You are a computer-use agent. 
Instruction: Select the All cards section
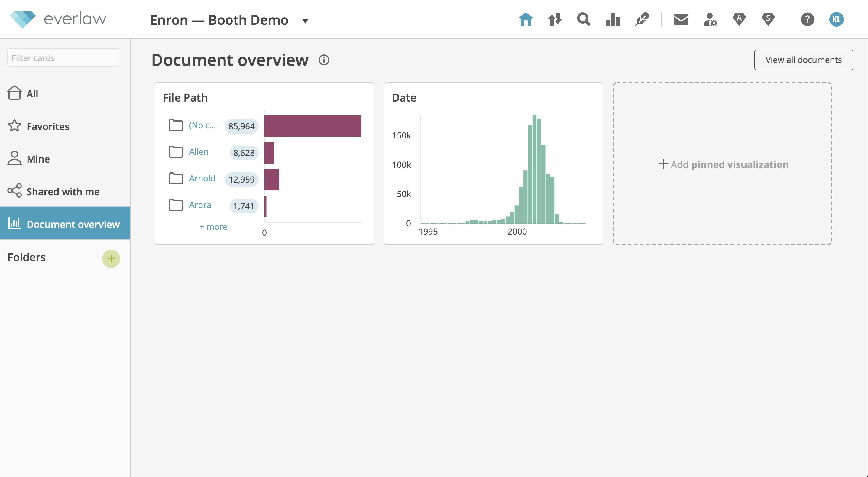(65, 93)
